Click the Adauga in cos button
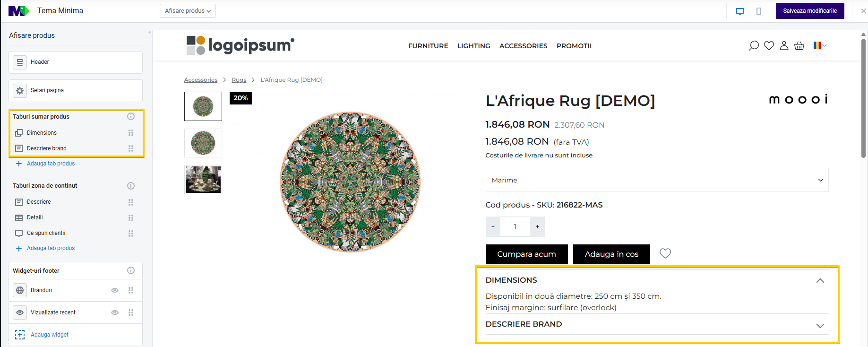The height and width of the screenshot is (347, 868). coord(611,254)
